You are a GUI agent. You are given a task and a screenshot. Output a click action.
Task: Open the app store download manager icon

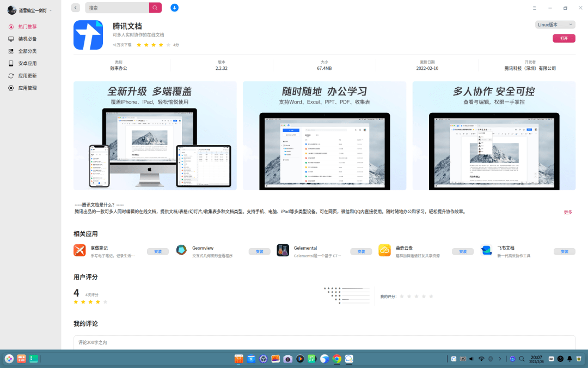pos(174,8)
